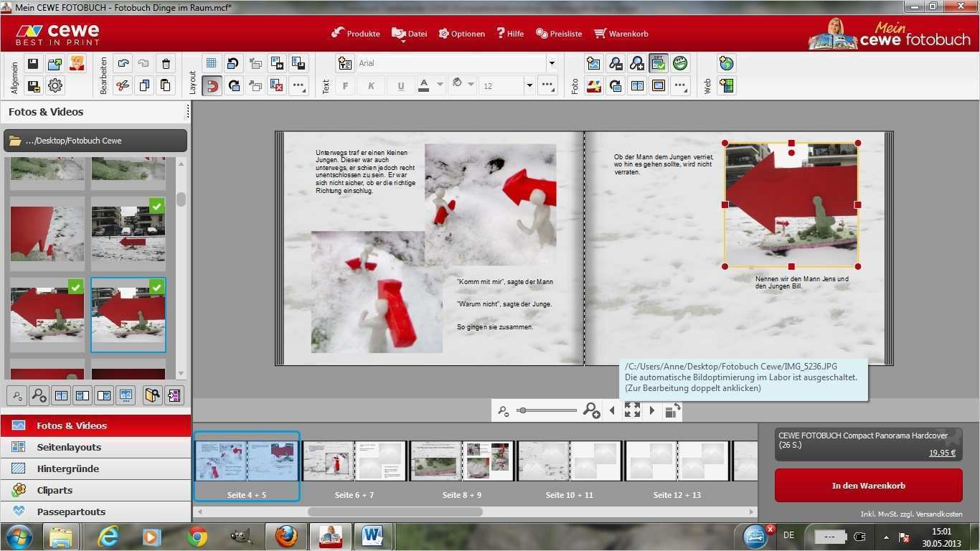This screenshot has width=980, height=551.
Task: Open the program settings gear icon
Action: click(54, 85)
